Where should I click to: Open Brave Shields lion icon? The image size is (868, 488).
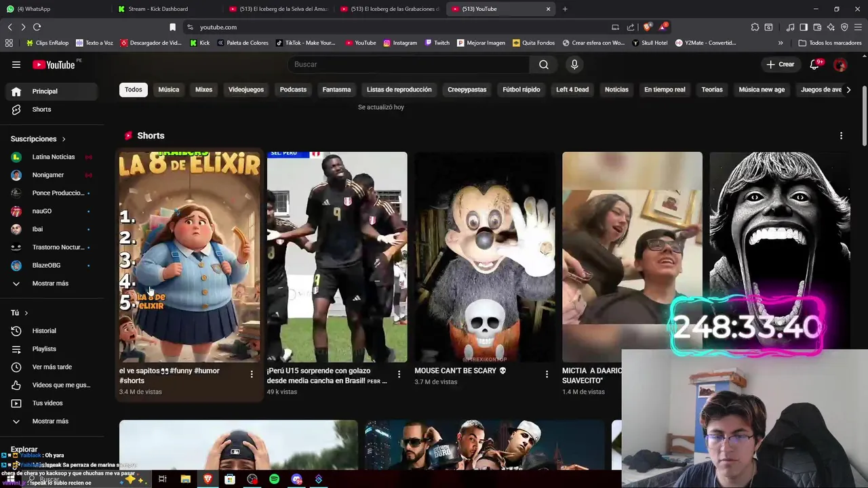point(648,27)
